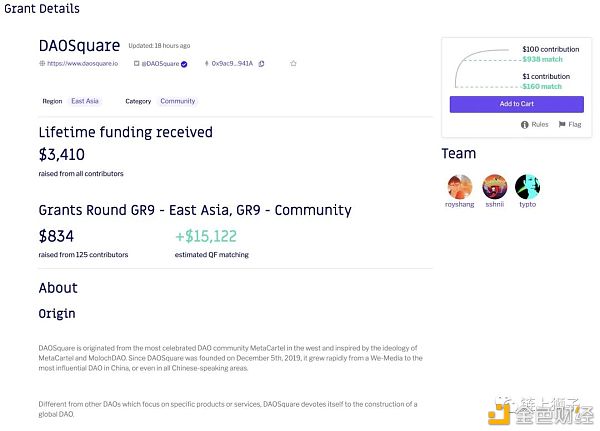
Task: Open the https://www.daosquare.io website link
Action: pos(83,64)
